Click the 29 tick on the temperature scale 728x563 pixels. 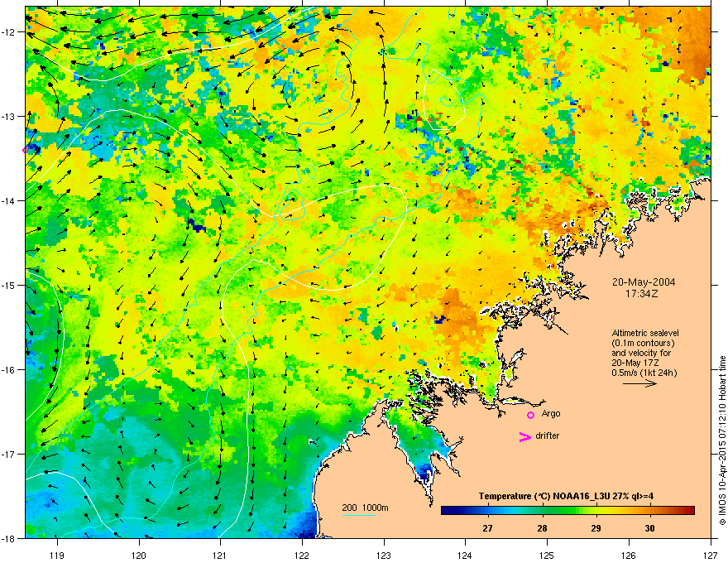596,528
